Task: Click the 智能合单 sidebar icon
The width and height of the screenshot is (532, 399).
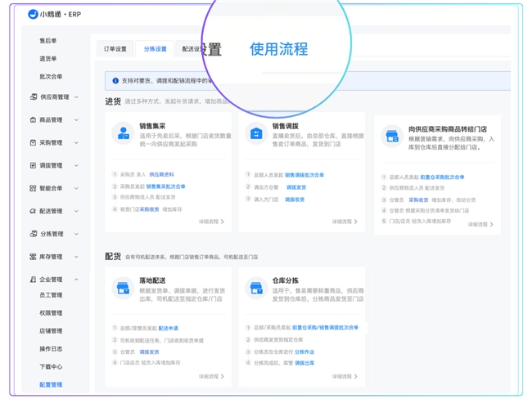Action: [34, 188]
